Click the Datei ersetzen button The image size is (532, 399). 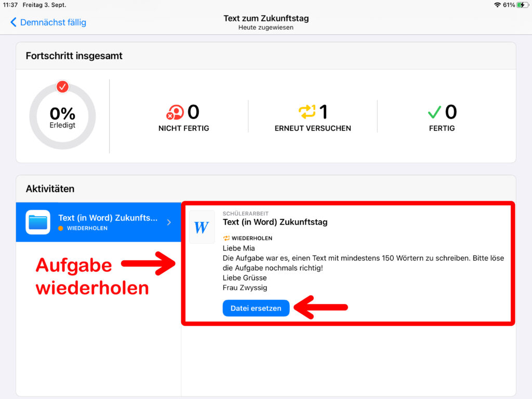click(256, 308)
